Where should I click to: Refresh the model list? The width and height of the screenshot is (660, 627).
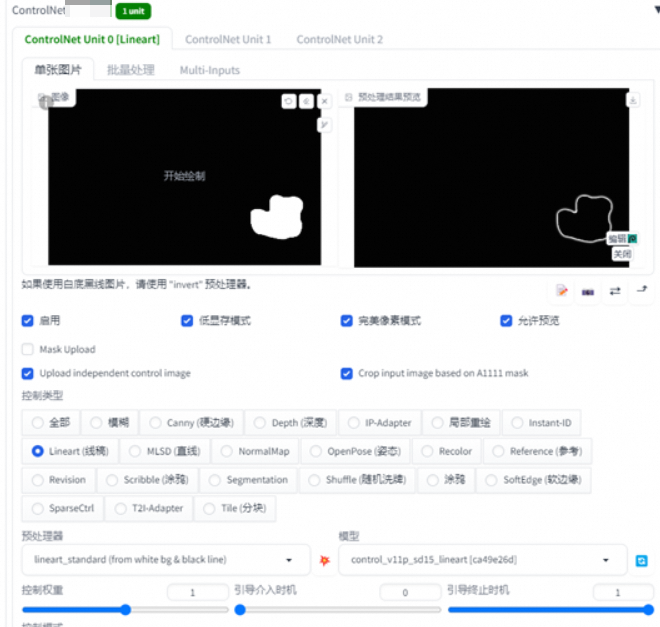641,561
